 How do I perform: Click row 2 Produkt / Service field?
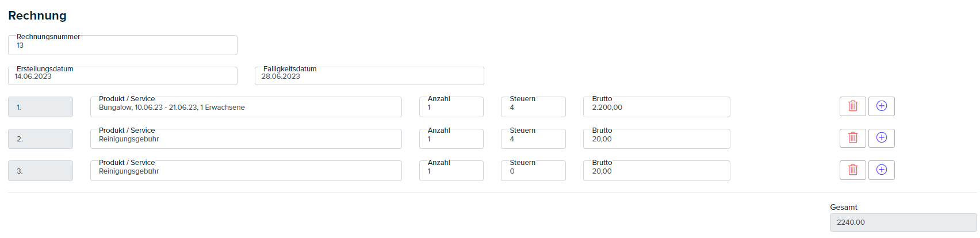[x=246, y=139]
